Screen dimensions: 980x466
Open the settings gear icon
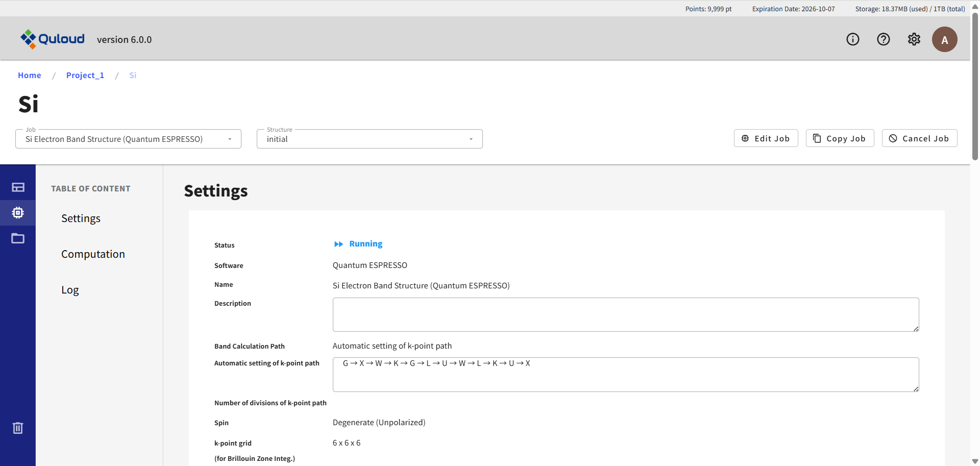pos(914,39)
